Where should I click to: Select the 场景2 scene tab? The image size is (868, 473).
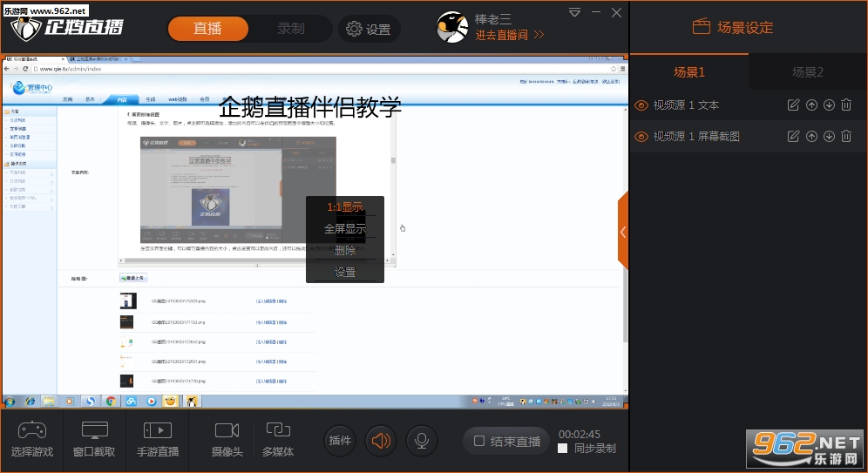click(x=808, y=72)
